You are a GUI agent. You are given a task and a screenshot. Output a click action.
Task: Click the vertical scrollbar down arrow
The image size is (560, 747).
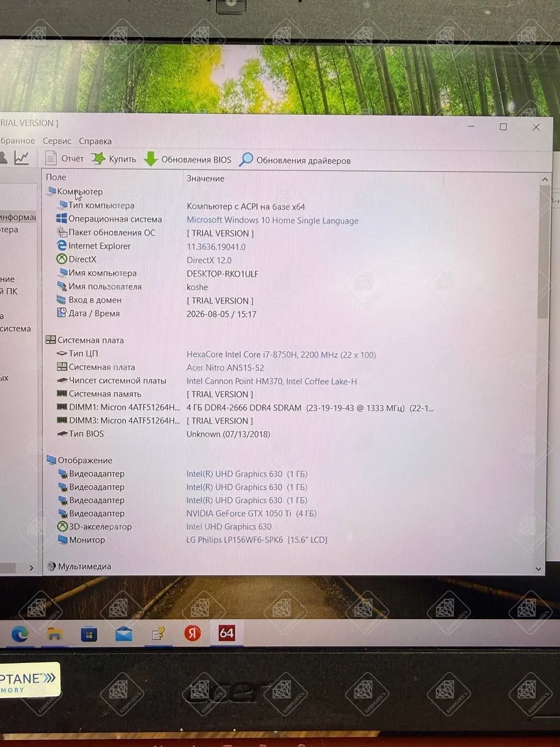[x=538, y=568]
